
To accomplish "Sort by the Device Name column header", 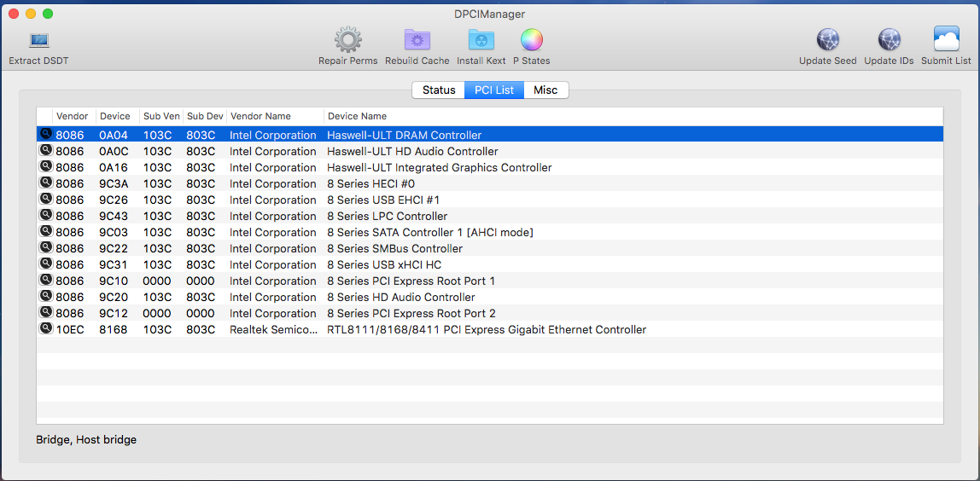I will [x=357, y=116].
